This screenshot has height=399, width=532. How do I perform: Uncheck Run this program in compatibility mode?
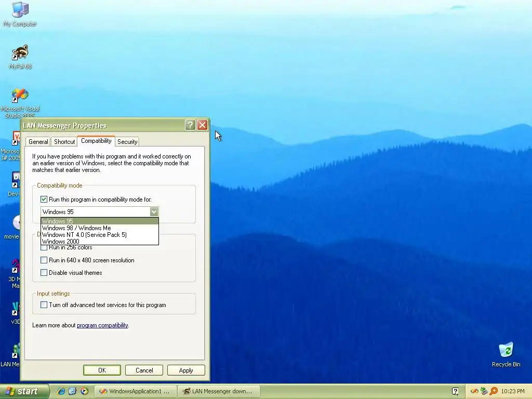click(x=44, y=199)
